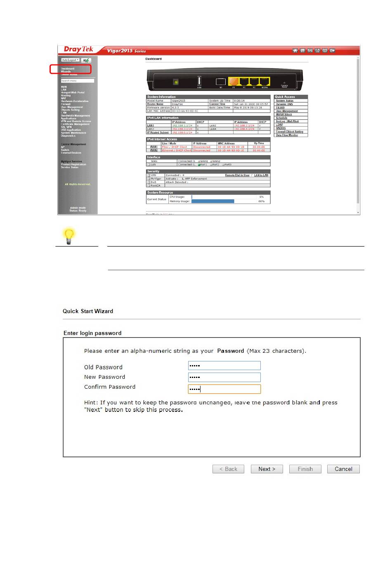Open Bandwidth Management in sidebar
The width and height of the screenshot is (392, 582).
[76, 116]
